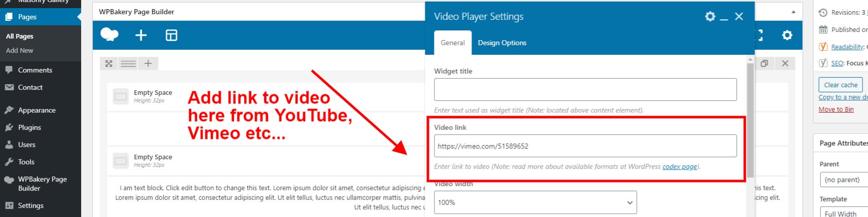Click the Revisions clock icon
Screen dimensions: 868x217
pos(823,12)
